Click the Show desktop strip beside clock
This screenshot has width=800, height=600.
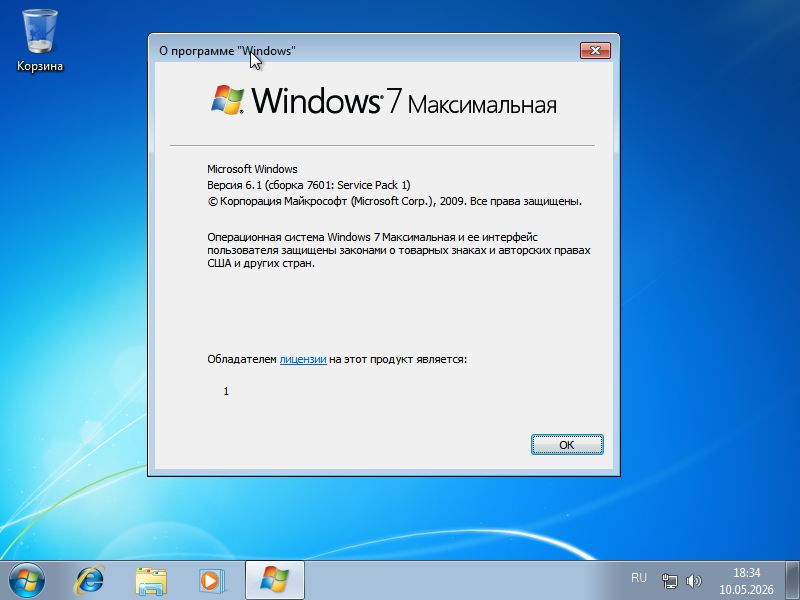coord(792,581)
